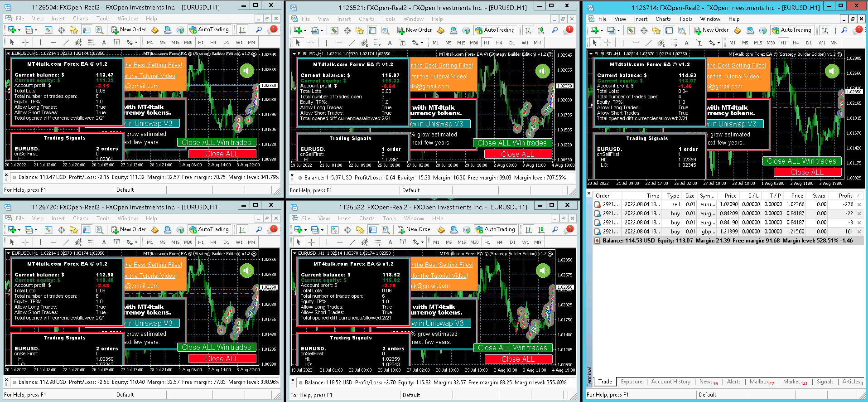868x402 pixels.
Task: Click the search magnifier in window 1126521
Action: click(x=555, y=30)
